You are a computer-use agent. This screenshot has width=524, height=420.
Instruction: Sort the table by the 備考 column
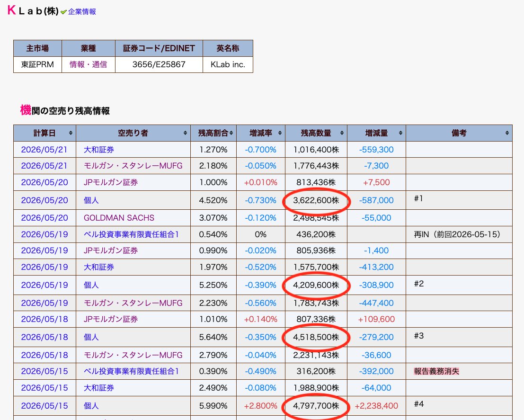point(507,133)
